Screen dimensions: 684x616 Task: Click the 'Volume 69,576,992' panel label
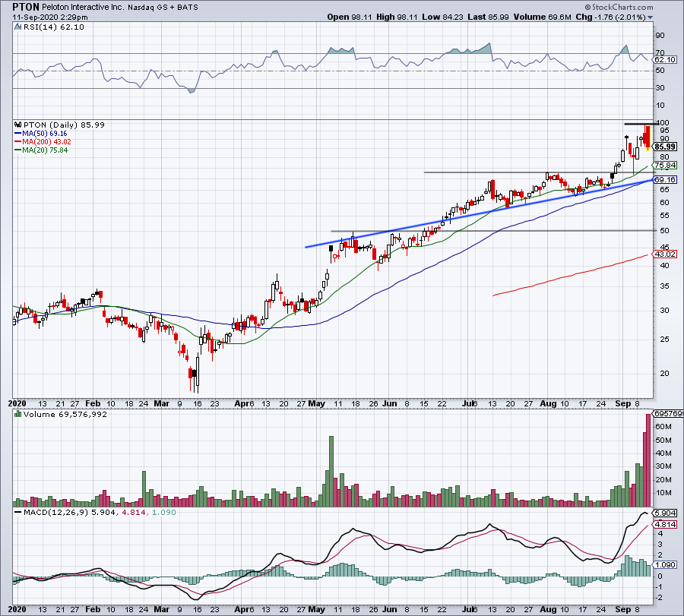[x=65, y=414]
